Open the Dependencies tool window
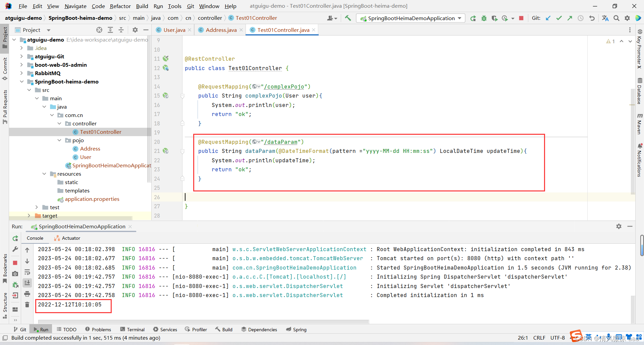This screenshot has height=345, width=644. [x=259, y=330]
